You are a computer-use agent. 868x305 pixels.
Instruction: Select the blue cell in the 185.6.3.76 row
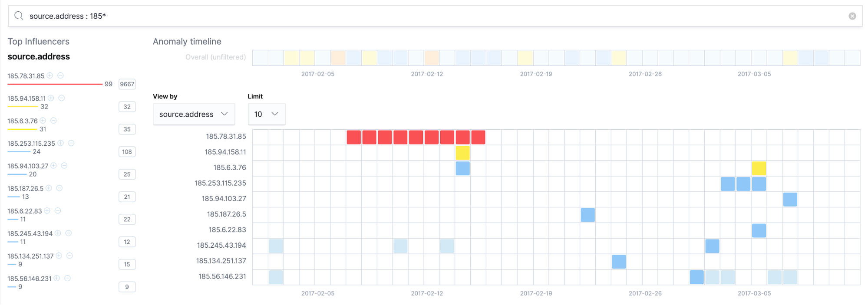click(463, 168)
